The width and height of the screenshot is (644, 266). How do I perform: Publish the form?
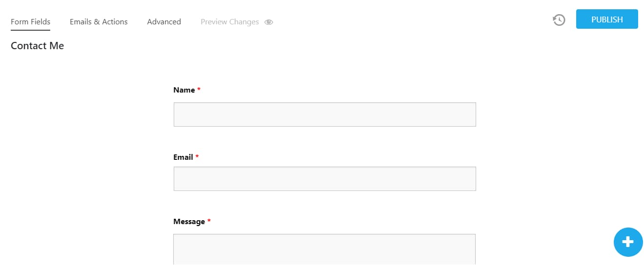[x=607, y=19]
